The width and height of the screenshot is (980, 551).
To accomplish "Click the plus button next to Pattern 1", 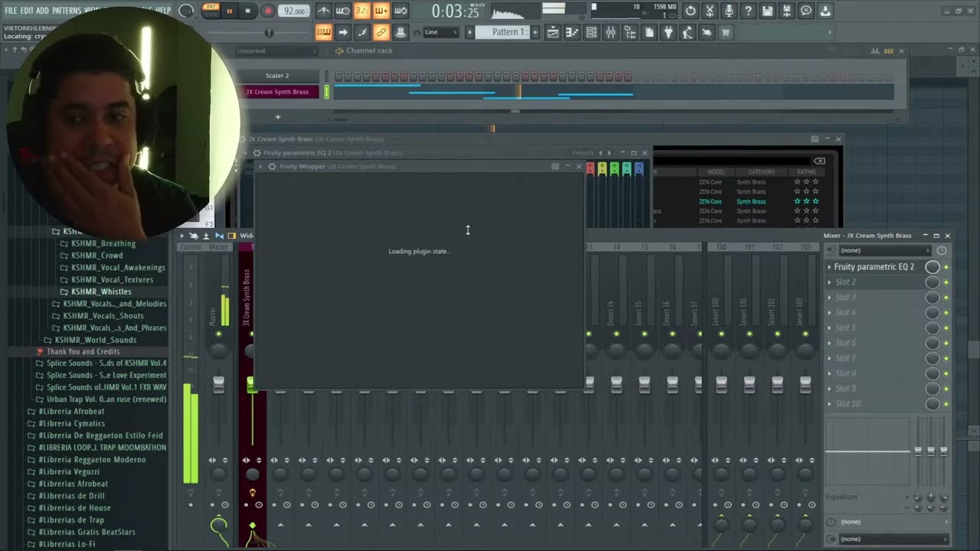I will [x=535, y=32].
